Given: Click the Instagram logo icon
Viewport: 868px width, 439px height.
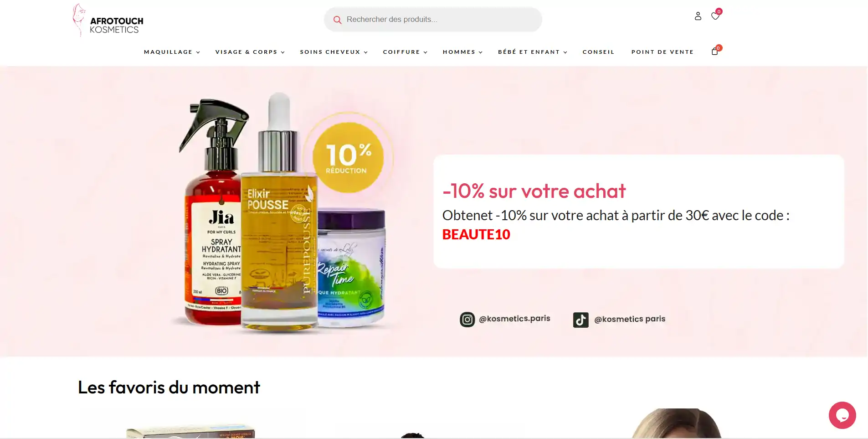Looking at the screenshot, I should pyautogui.click(x=467, y=320).
